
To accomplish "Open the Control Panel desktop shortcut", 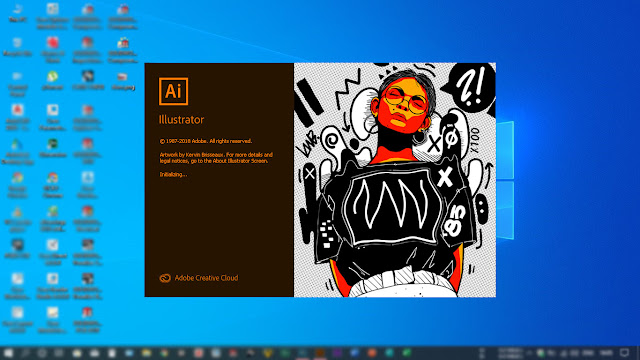I will (x=17, y=83).
